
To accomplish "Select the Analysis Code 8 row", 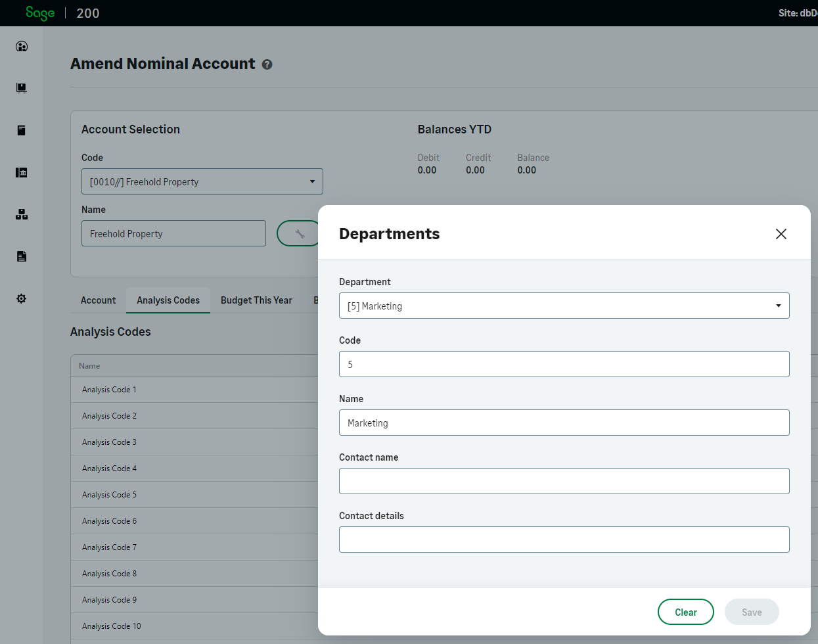I will (194, 574).
